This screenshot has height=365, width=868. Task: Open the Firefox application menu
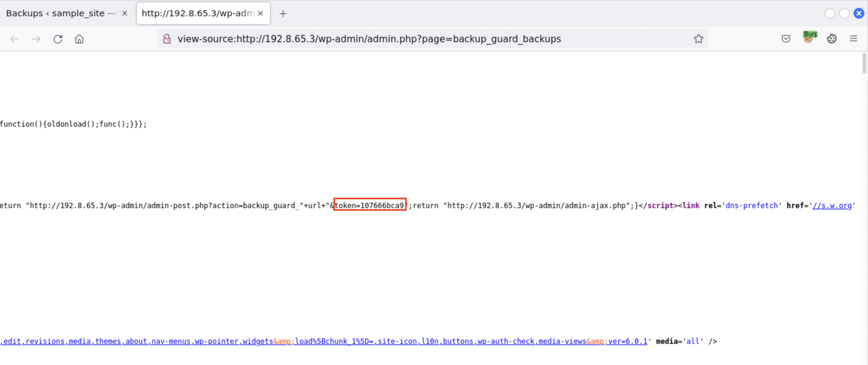point(854,38)
